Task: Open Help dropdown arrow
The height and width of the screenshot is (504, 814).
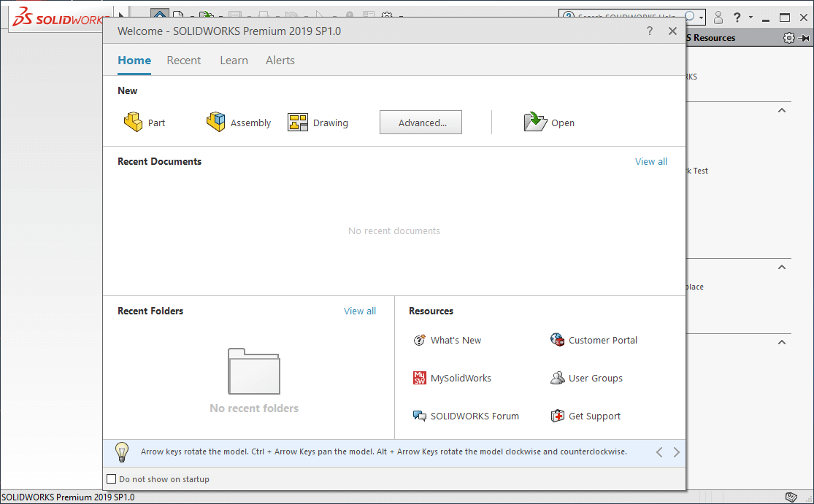Action: tap(750, 18)
